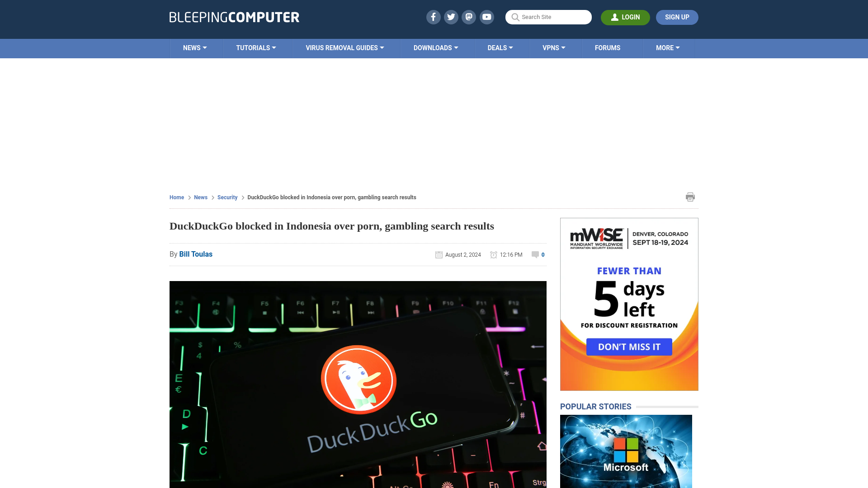Screen dimensions: 868x488
Task: Click the clock icon next to 12:16 PM
Action: (x=494, y=254)
